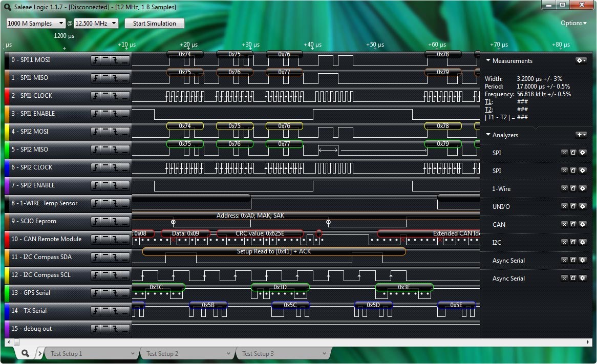
Task: Click the yellow color strip of SPI2 MOSI
Action: tap(7, 132)
